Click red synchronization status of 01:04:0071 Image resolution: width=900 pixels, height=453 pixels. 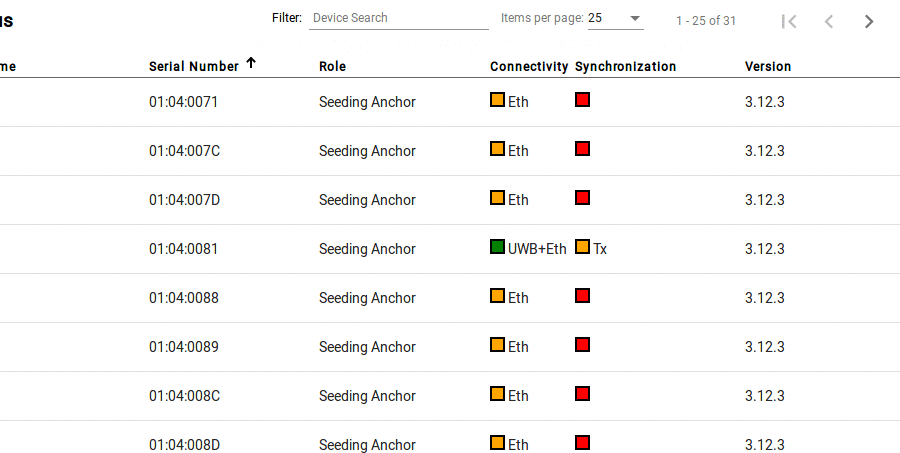pyautogui.click(x=583, y=100)
